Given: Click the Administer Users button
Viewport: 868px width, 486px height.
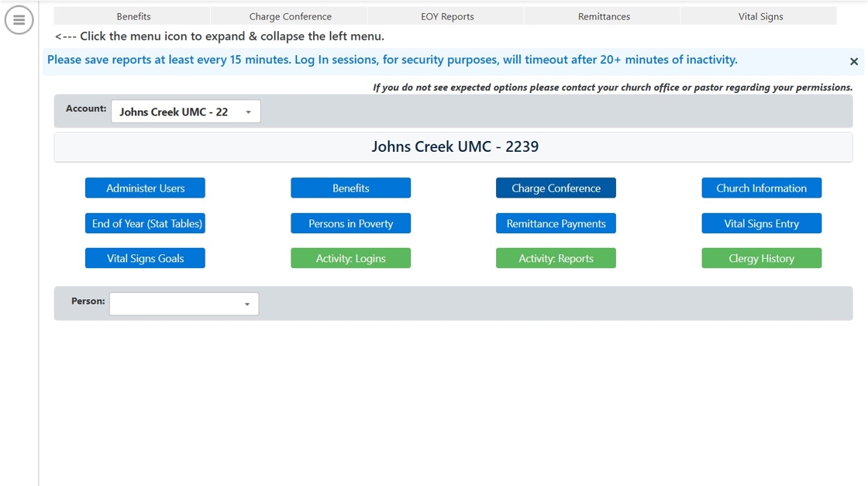Looking at the screenshot, I should pos(145,188).
